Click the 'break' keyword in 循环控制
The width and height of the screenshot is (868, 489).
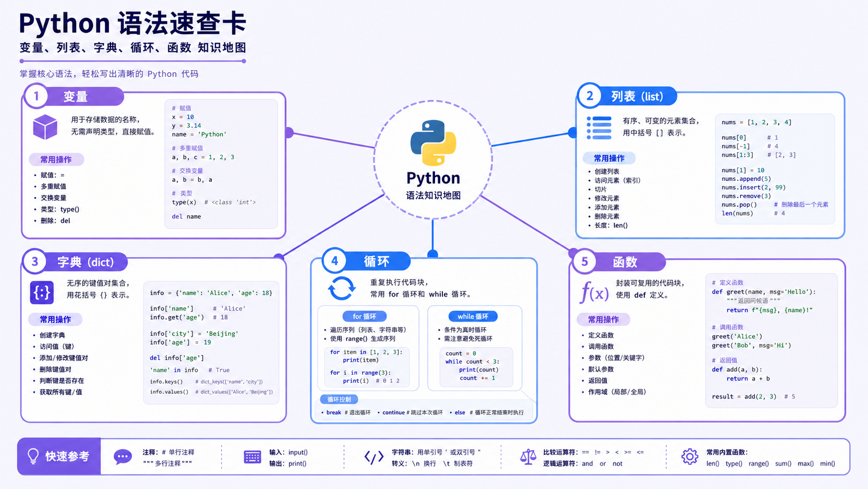(x=334, y=412)
